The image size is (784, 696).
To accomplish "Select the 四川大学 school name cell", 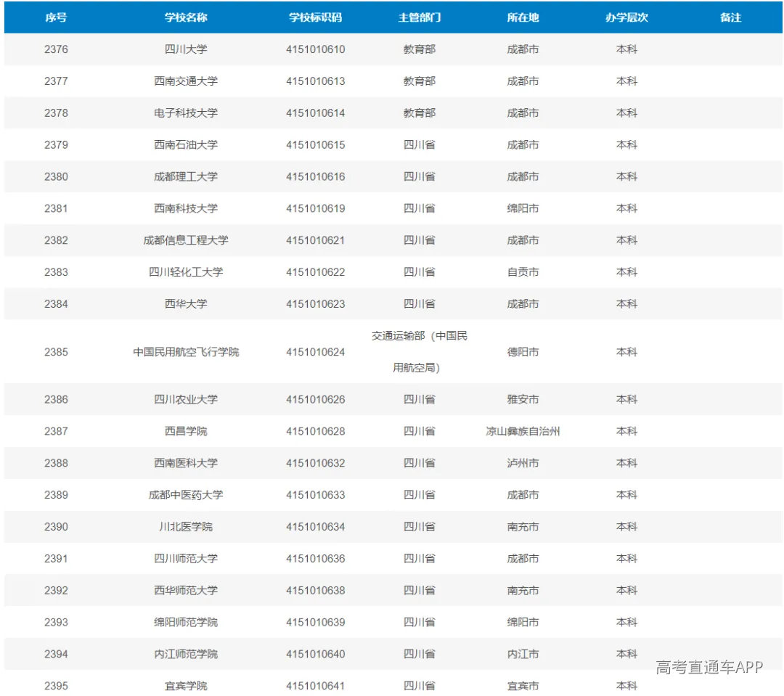I will coord(186,49).
